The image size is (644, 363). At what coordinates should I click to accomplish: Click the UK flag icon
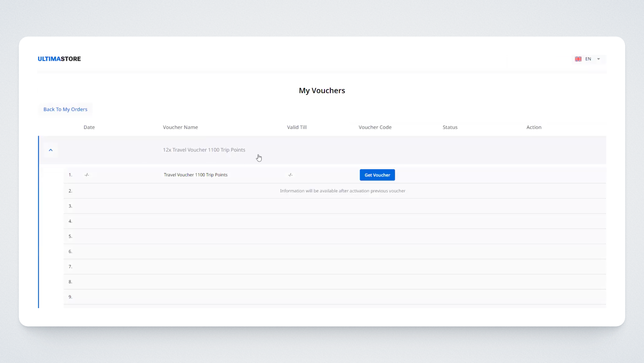point(578,59)
